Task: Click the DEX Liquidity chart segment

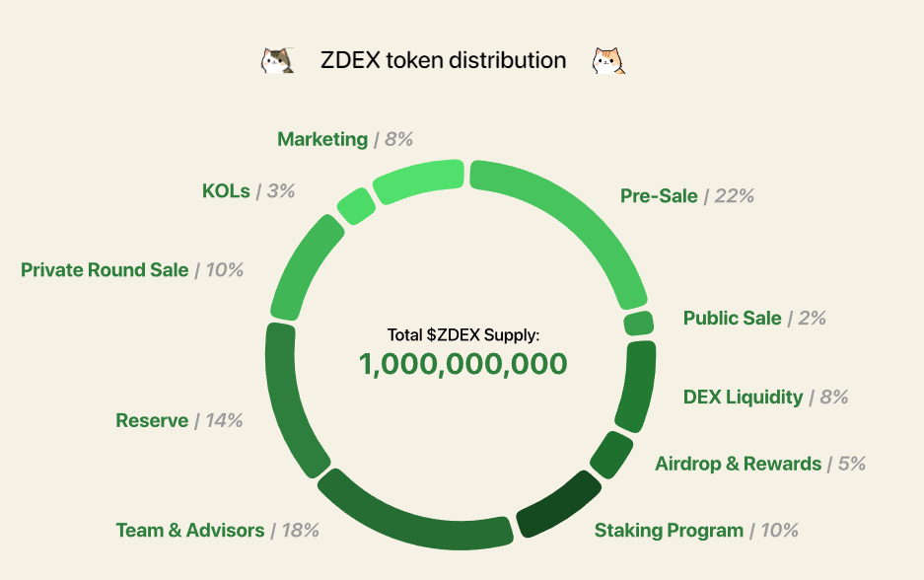Action: 634,385
